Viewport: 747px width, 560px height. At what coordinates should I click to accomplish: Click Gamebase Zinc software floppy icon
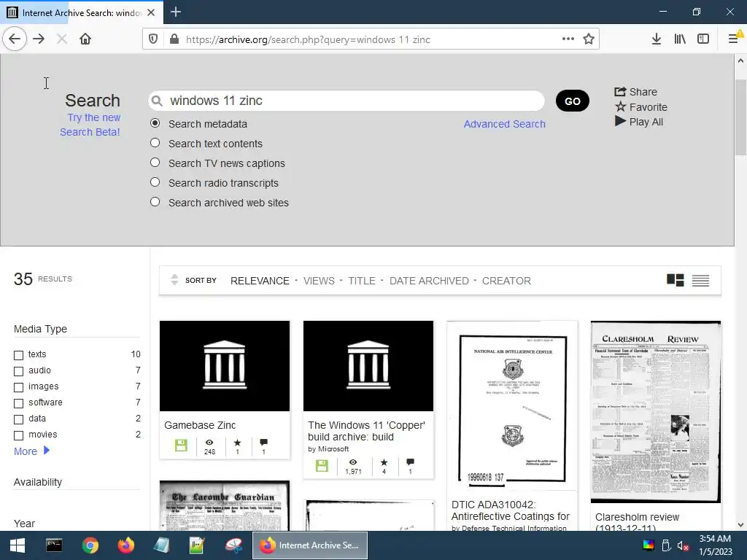pyautogui.click(x=181, y=446)
